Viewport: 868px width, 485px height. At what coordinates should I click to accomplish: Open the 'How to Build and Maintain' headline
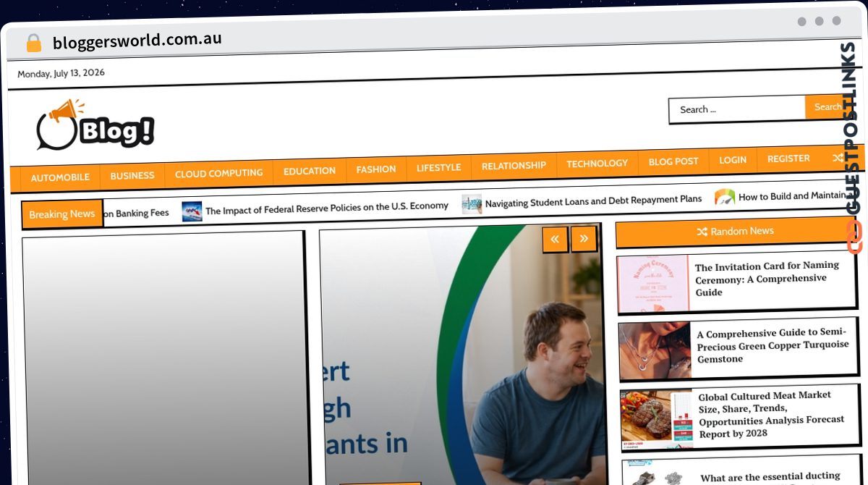(793, 195)
